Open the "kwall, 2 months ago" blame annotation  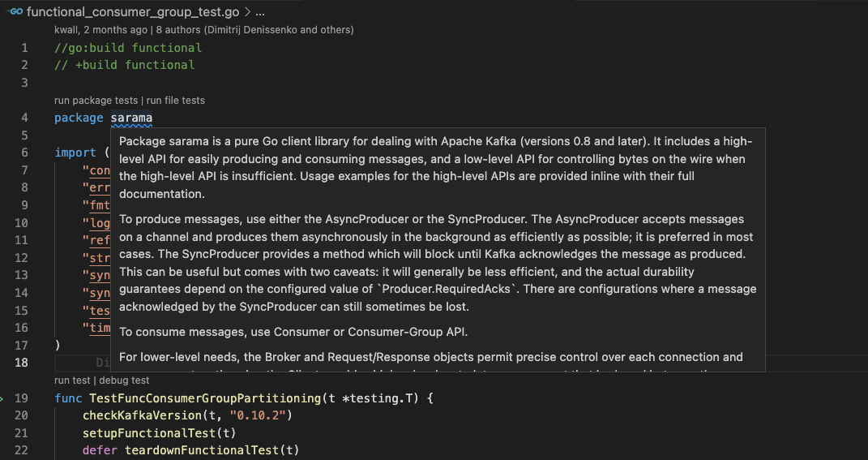point(100,30)
